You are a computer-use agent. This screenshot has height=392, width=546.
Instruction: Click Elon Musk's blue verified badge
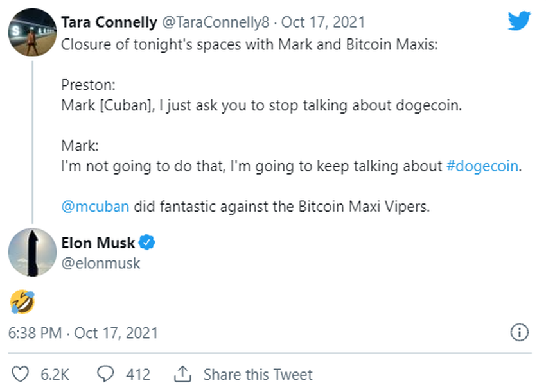click(x=148, y=243)
